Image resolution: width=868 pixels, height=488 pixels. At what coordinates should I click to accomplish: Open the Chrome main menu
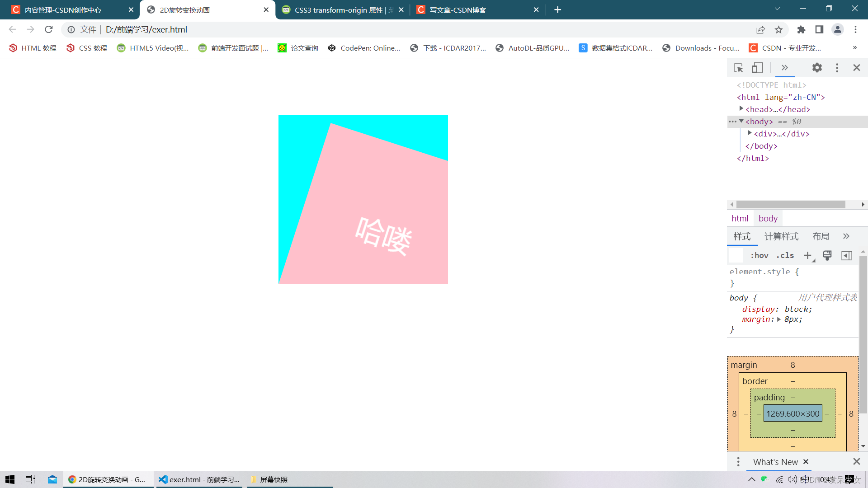click(x=856, y=29)
